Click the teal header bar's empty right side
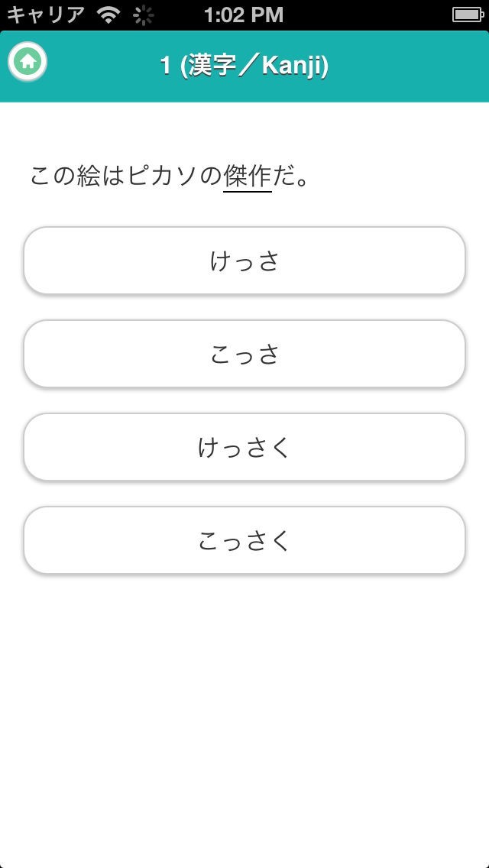Screen dimensions: 489x868 click(x=413, y=66)
